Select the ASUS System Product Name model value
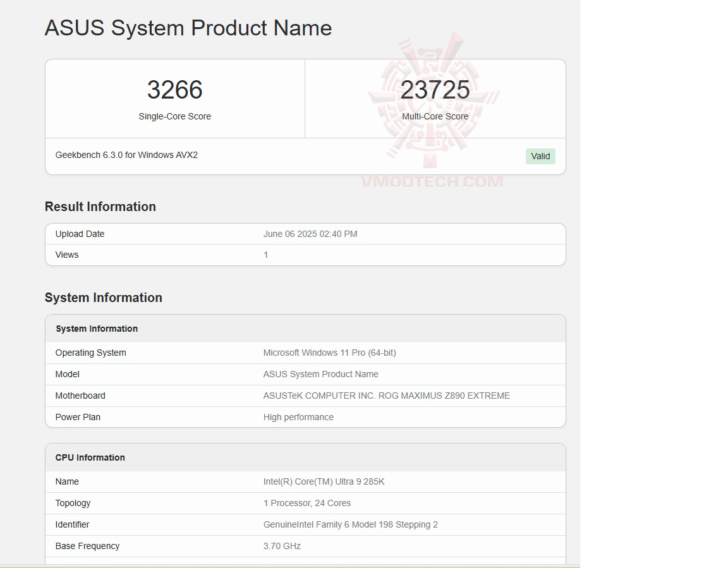Viewport: 728px width, 568px height. [x=321, y=374]
